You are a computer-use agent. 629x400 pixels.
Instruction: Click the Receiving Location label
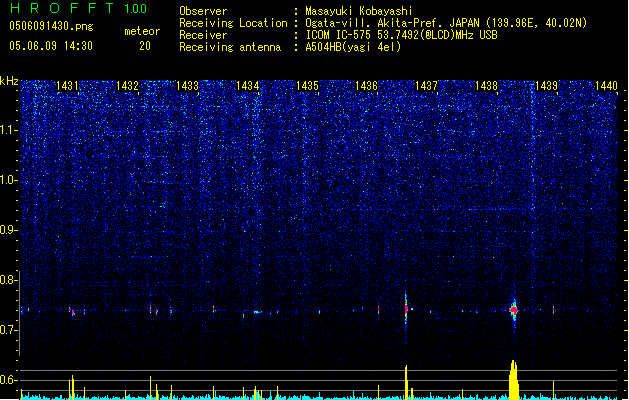pyautogui.click(x=233, y=23)
